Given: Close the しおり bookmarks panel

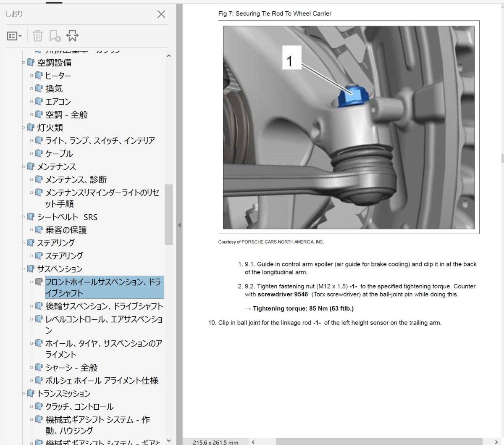Looking at the screenshot, I should coord(161,14).
